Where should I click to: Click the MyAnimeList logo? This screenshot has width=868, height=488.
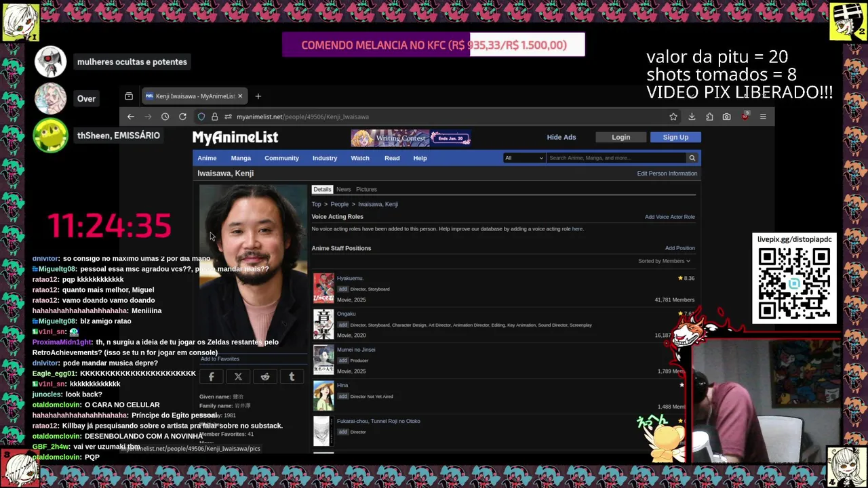click(x=235, y=137)
